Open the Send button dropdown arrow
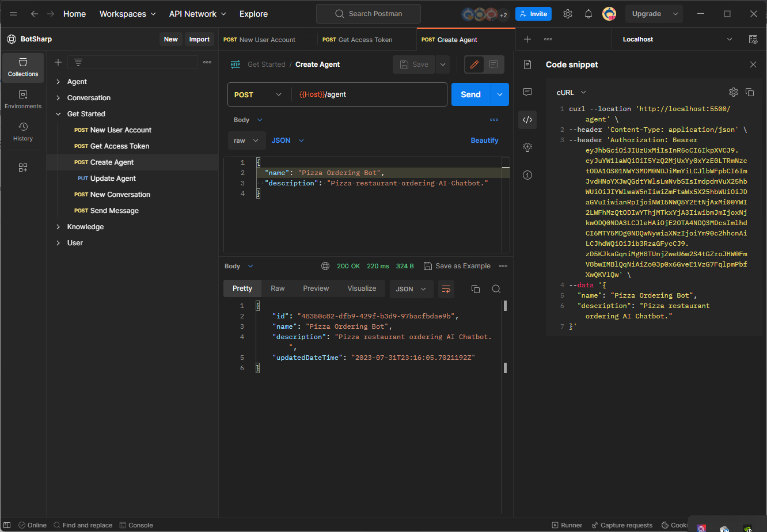 tap(499, 94)
